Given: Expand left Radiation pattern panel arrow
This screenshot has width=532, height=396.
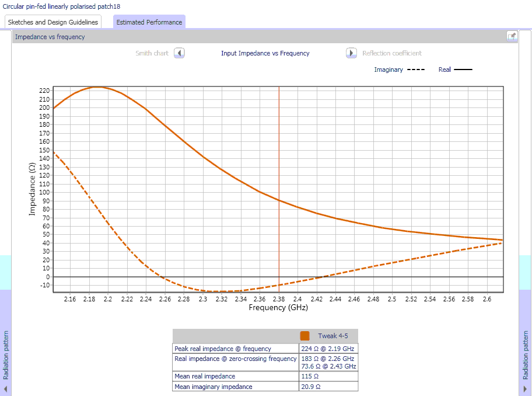Looking at the screenshot, I should point(6,388).
